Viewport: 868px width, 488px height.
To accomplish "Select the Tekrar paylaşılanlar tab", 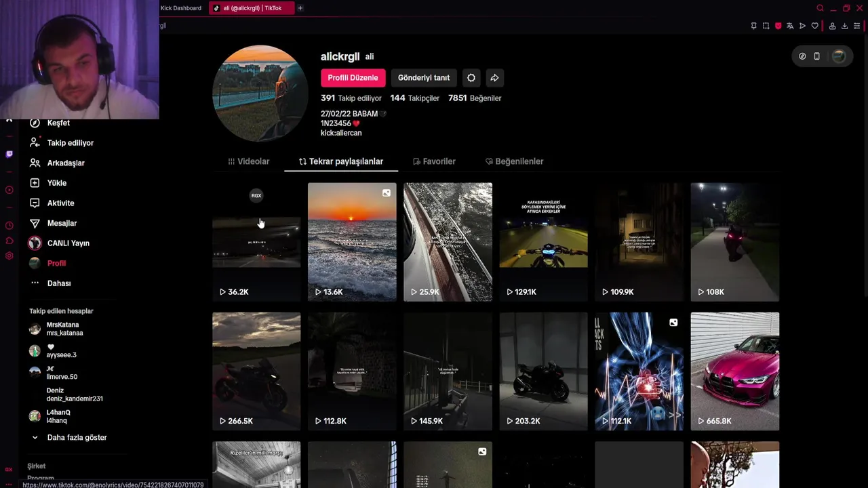I will click(341, 161).
